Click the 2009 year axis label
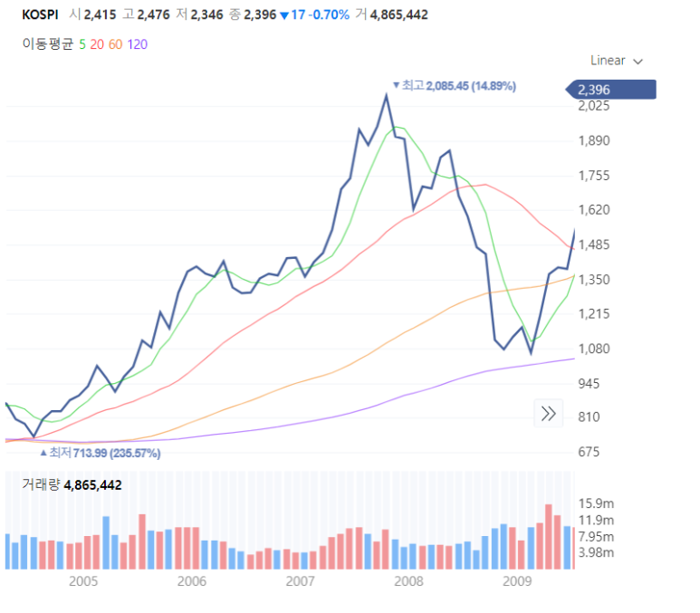This screenshot has height=613, width=700. [517, 581]
